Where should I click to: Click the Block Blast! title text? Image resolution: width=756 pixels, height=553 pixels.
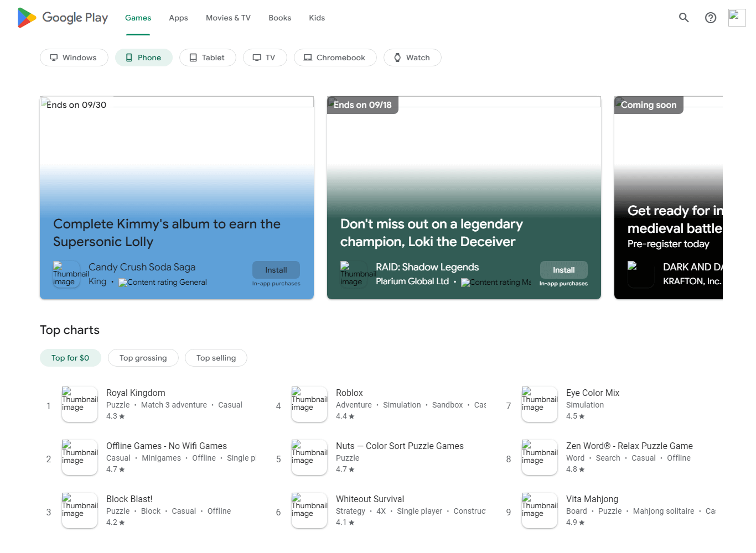click(x=129, y=499)
